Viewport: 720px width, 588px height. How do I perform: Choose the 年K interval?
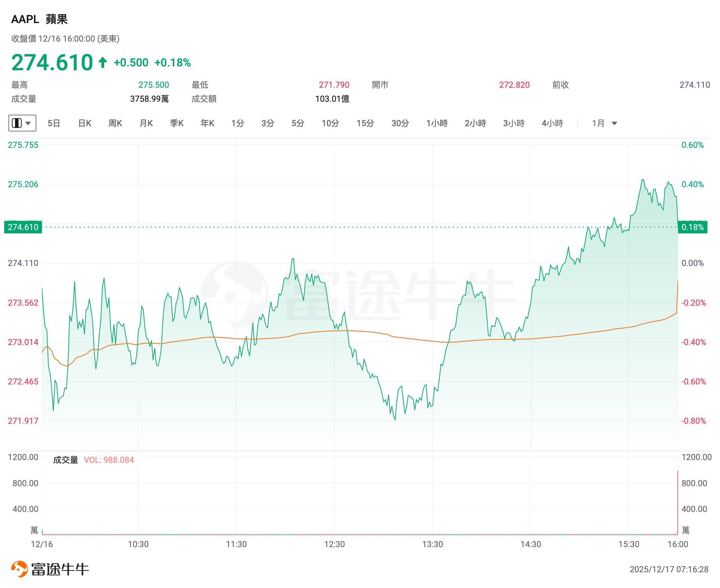(x=207, y=123)
